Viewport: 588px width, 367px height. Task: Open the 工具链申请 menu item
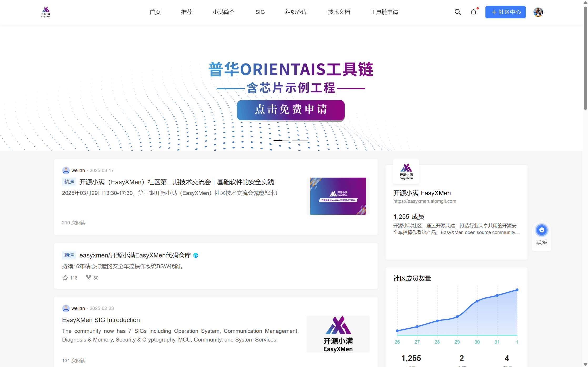pos(384,12)
